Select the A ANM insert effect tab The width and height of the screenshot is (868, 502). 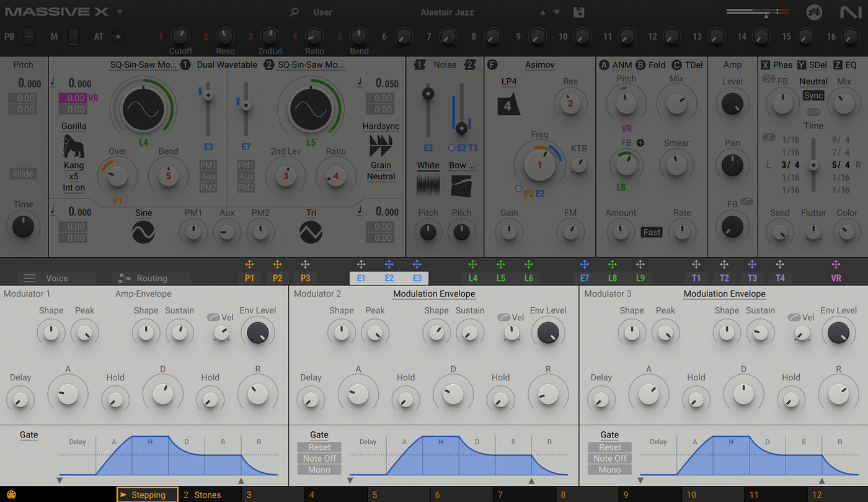(616, 65)
